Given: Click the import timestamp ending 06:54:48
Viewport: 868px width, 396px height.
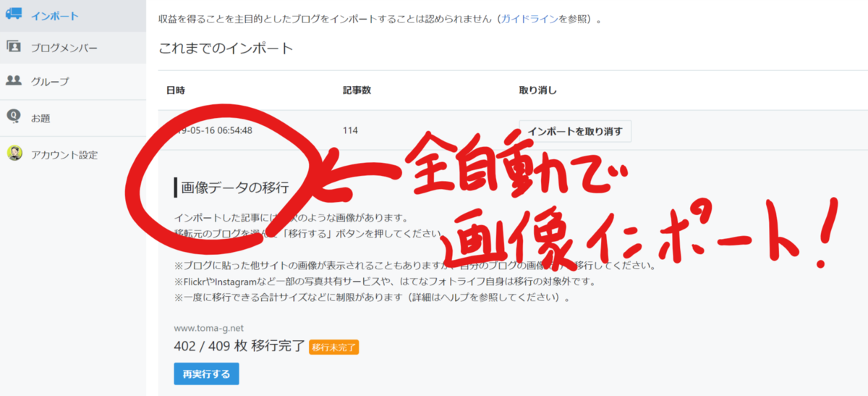Looking at the screenshot, I should point(213,131).
